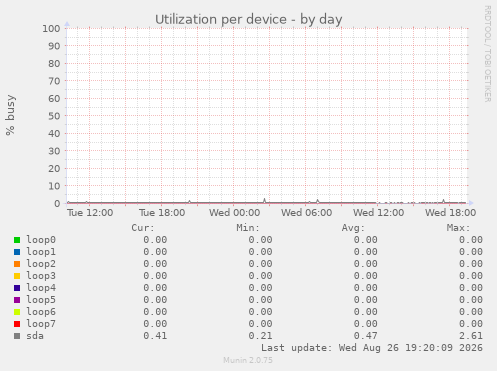Select the loop5 legend label
The width and height of the screenshot is (497, 371).
pyautogui.click(x=41, y=300)
